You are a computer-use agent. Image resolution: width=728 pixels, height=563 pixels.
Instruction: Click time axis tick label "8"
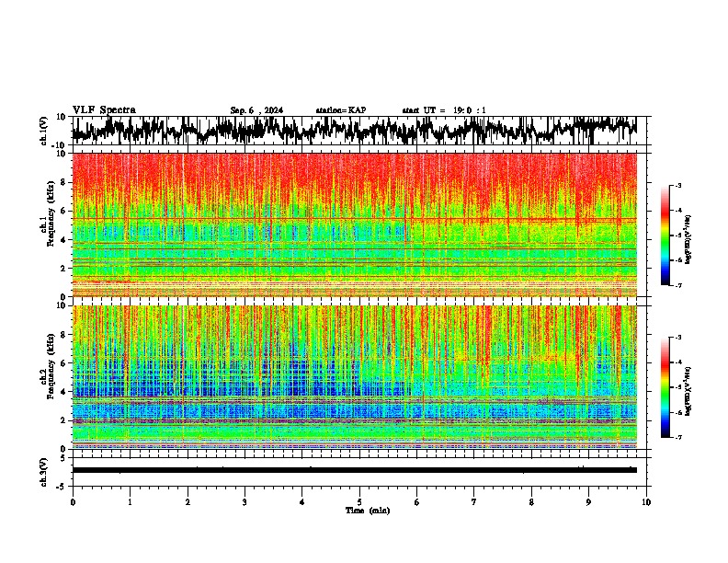click(531, 502)
